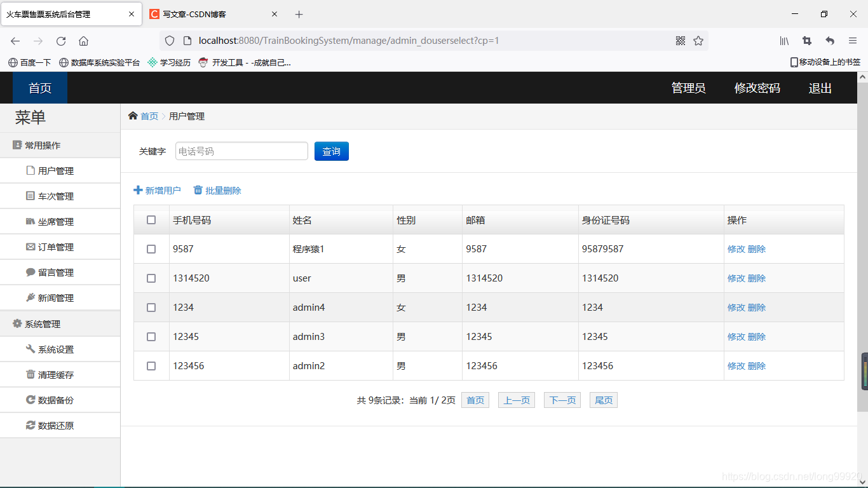The image size is (868, 488).
Task: Click 首页 link in the breadcrumb
Action: (149, 116)
